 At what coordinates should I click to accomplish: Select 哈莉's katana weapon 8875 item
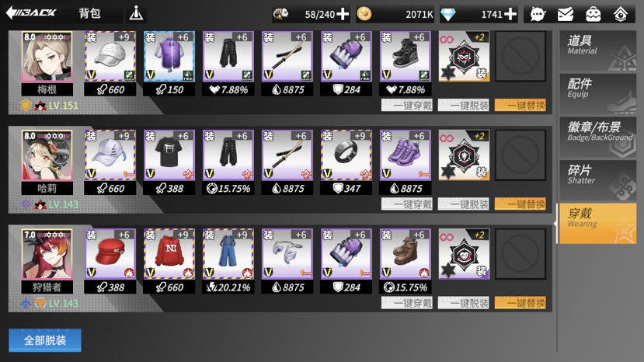287,155
